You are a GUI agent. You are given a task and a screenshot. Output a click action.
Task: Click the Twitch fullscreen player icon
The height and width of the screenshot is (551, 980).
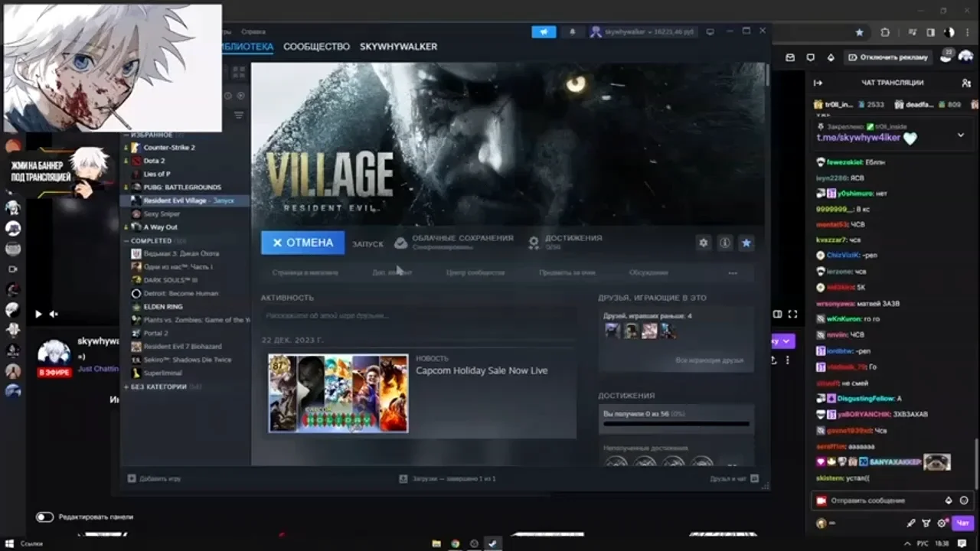(792, 314)
